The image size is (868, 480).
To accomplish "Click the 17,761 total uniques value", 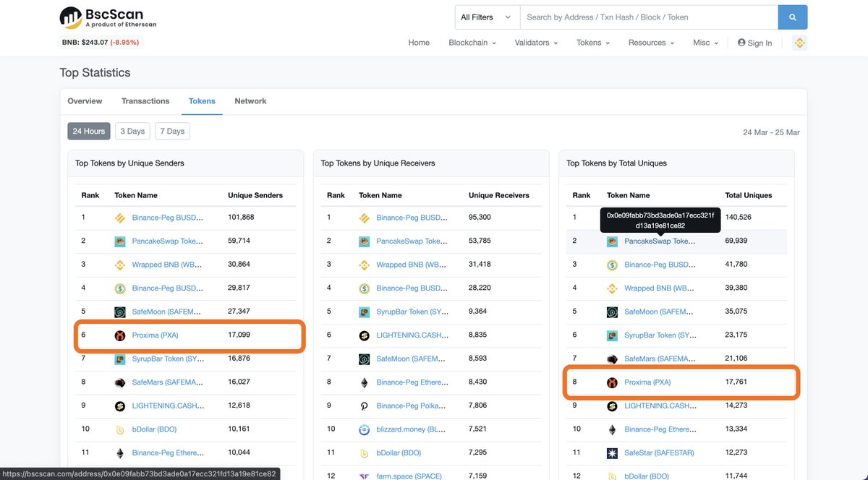I will pyautogui.click(x=736, y=382).
